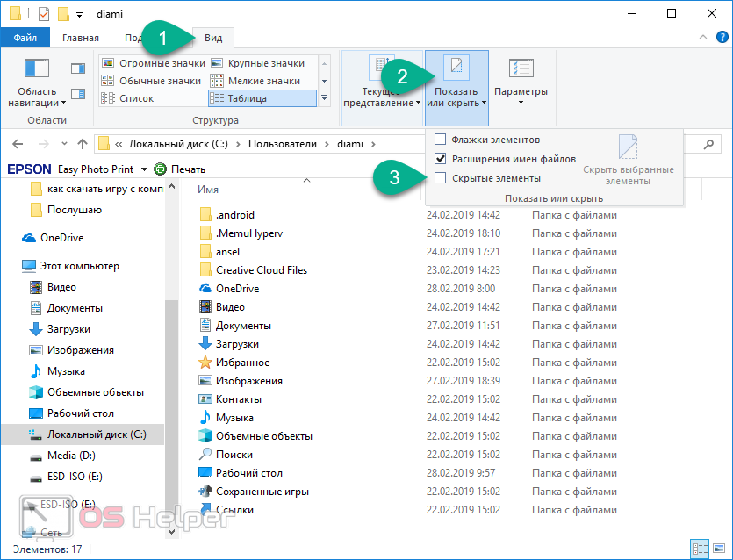733x560 pixels.
Task: Uncheck Расширения имен файлов checkbox
Action: coord(441,159)
